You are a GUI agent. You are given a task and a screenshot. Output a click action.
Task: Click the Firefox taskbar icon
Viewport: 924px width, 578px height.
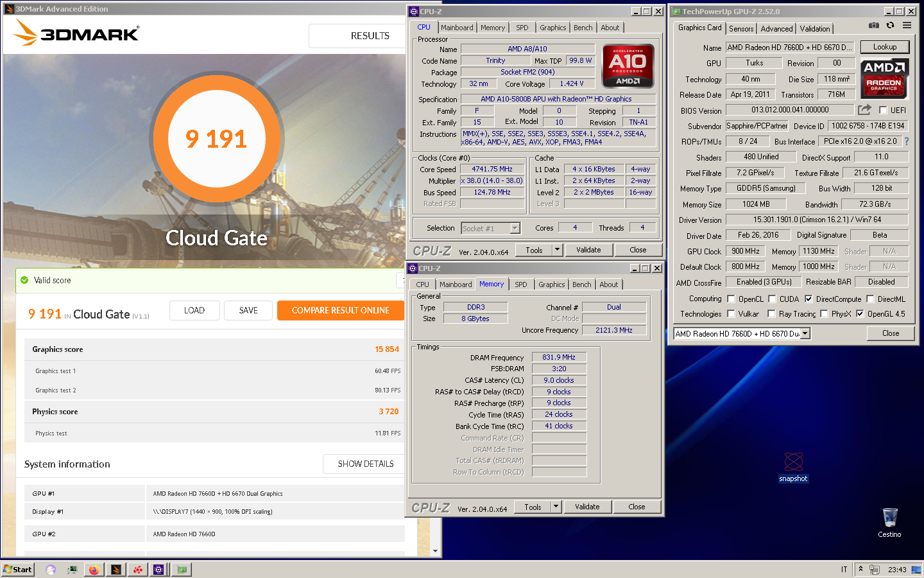pyautogui.click(x=94, y=570)
